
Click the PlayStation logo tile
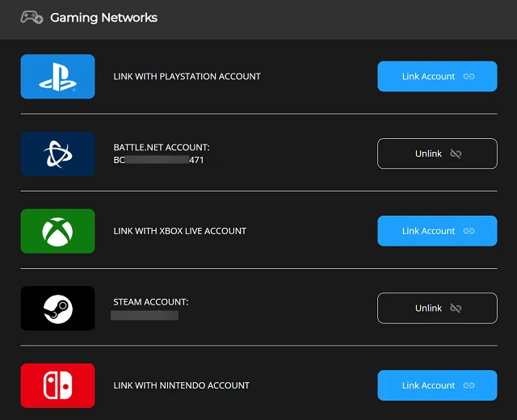57,77
